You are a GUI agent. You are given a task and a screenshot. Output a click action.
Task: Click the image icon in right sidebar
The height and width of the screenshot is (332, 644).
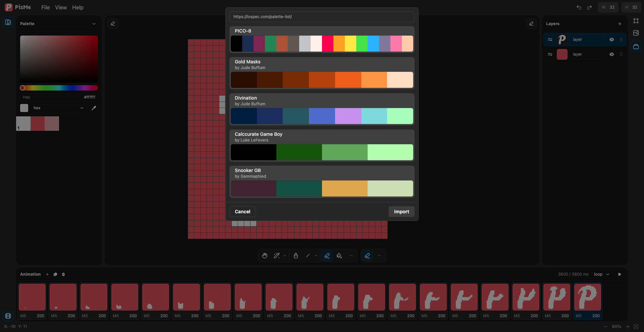click(636, 33)
